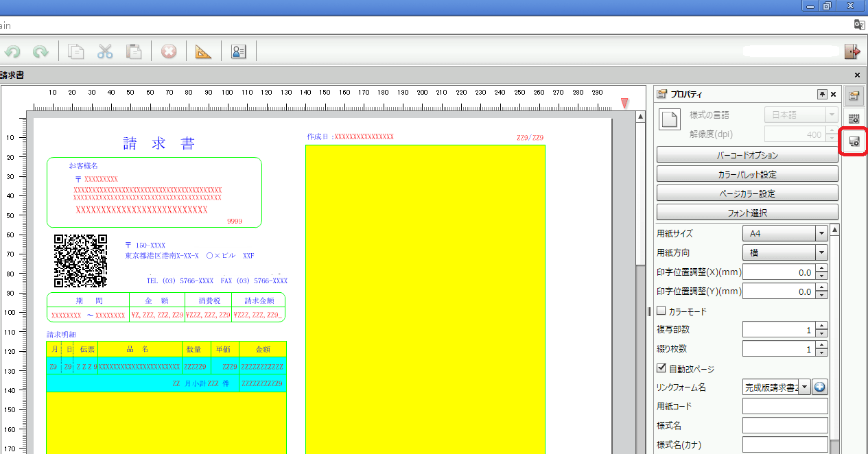The image size is (868, 454).
Task: Pin the プロパティ panel
Action: pyautogui.click(x=822, y=95)
